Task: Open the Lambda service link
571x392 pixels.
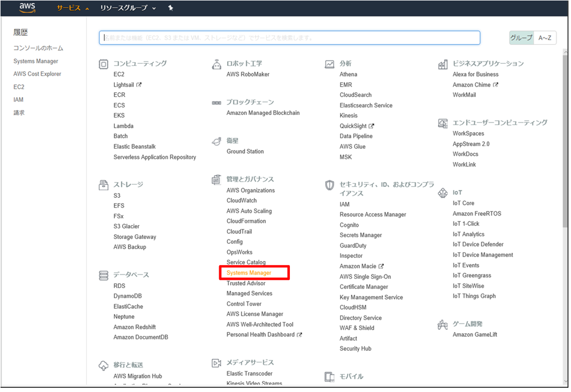Action: click(124, 126)
